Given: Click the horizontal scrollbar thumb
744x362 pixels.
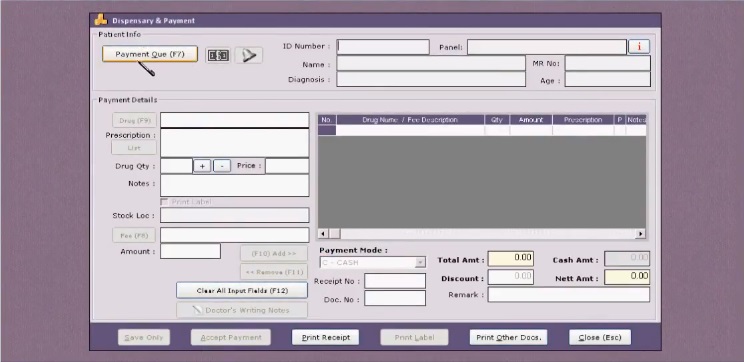Looking at the screenshot, I should [335, 234].
